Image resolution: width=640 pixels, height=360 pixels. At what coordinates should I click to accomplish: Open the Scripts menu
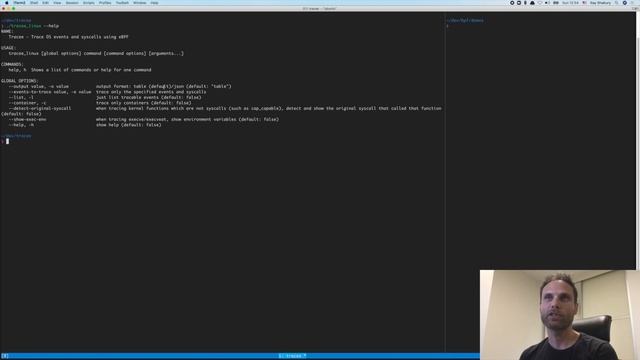[89, 2]
